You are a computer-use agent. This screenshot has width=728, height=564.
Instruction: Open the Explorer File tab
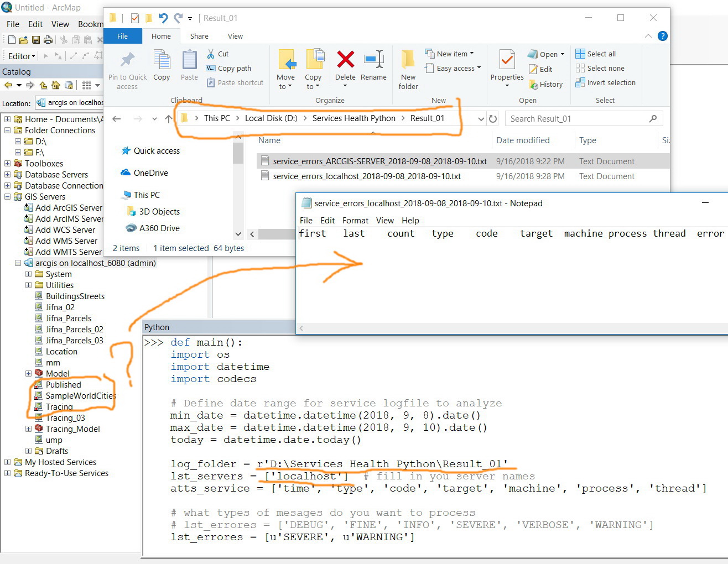[x=122, y=36]
